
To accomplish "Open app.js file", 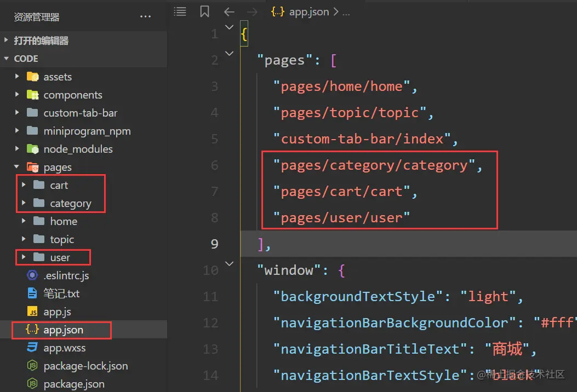I will (57, 312).
